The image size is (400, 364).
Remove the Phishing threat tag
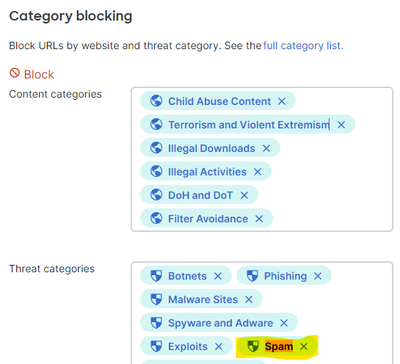click(318, 276)
